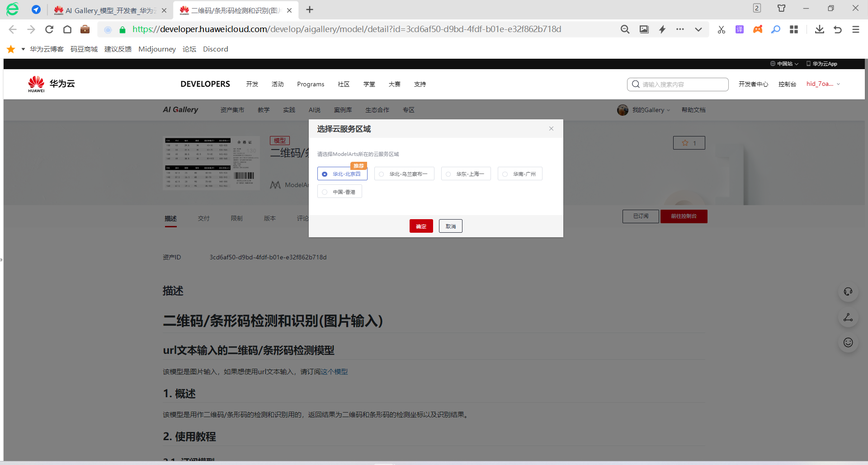Screen dimensions: 868x465
Task: Open the orange game controller extension icon
Action: (758, 29)
